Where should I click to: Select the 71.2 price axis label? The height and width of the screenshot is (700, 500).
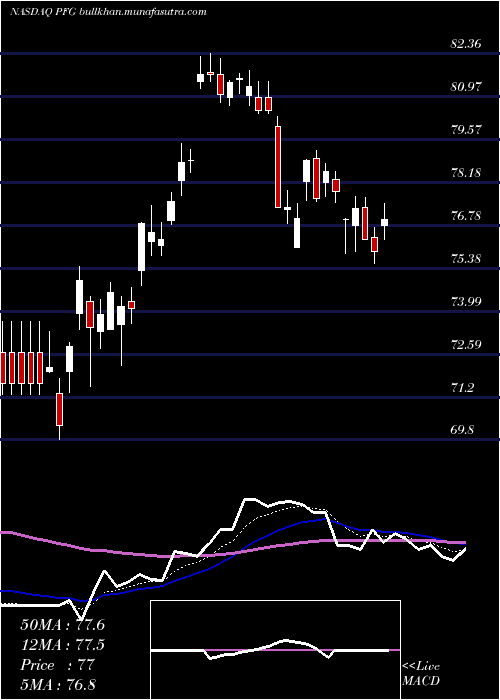(462, 388)
